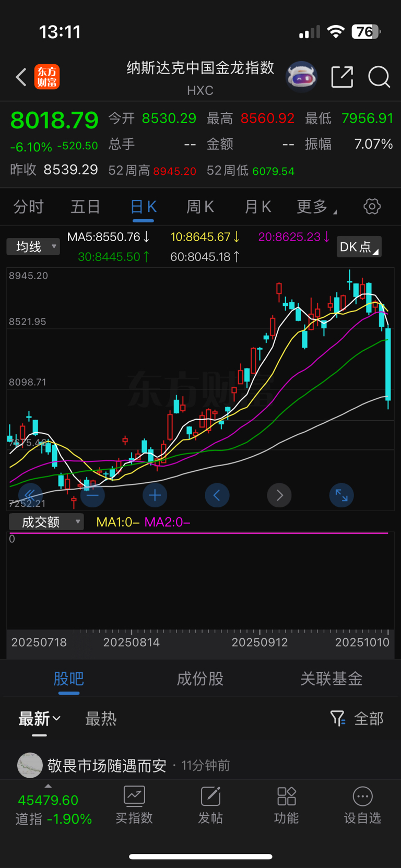This screenshot has width=401, height=868.
Task: Tap the share export icon
Action: pos(342,77)
